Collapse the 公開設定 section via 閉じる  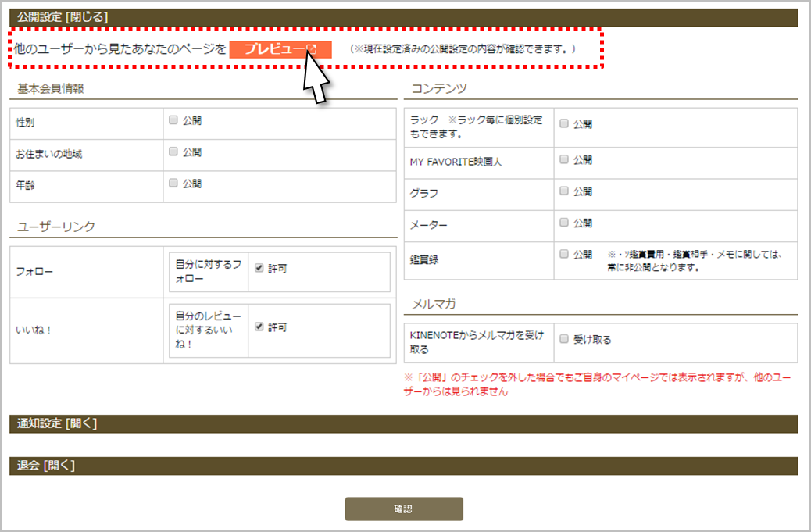(x=88, y=16)
